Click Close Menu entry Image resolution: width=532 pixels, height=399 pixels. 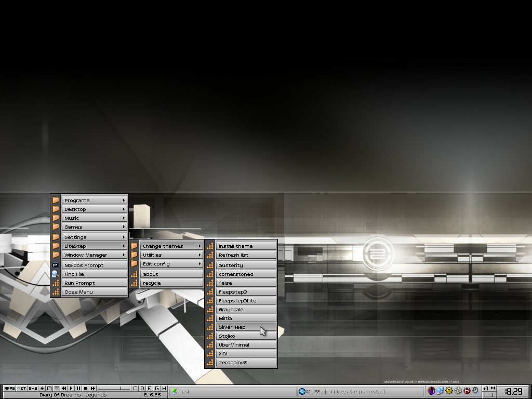pos(95,292)
